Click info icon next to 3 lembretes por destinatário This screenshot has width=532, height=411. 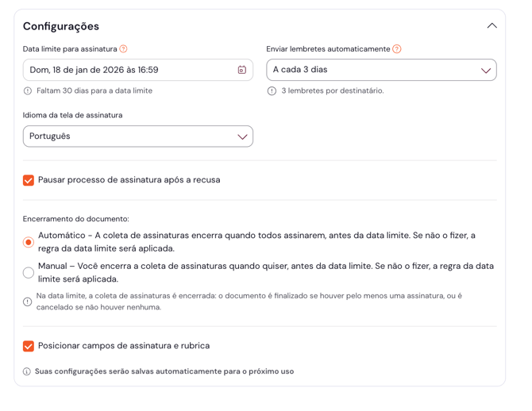pyautogui.click(x=272, y=91)
